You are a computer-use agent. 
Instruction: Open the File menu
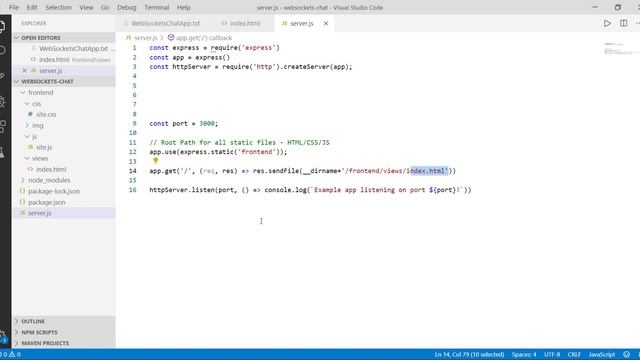[13, 7]
